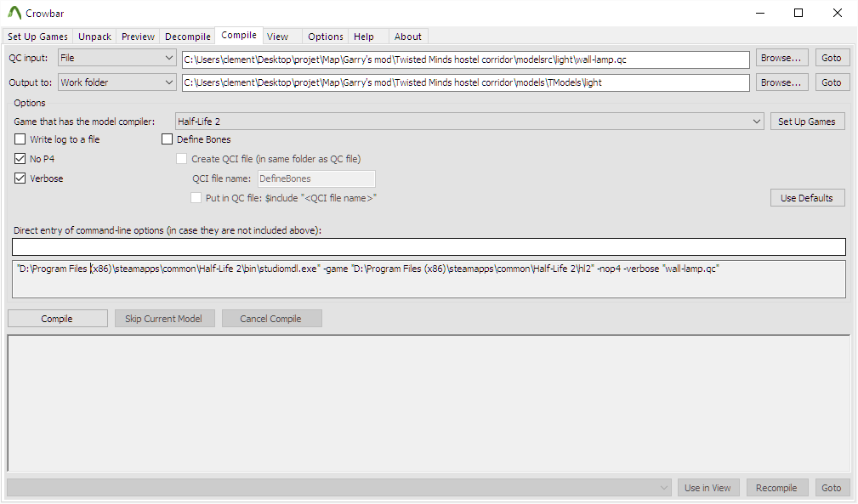Expand the QC input type dropdown
Viewport: 858px width, 504px height.
(x=117, y=58)
